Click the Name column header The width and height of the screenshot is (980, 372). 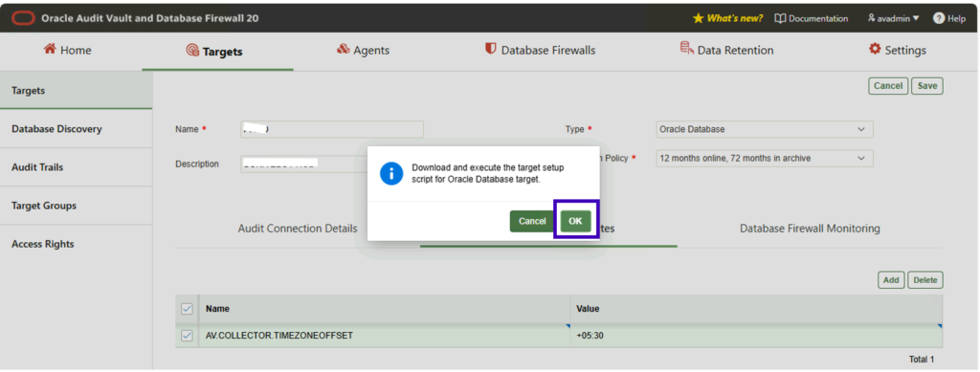pos(385,308)
